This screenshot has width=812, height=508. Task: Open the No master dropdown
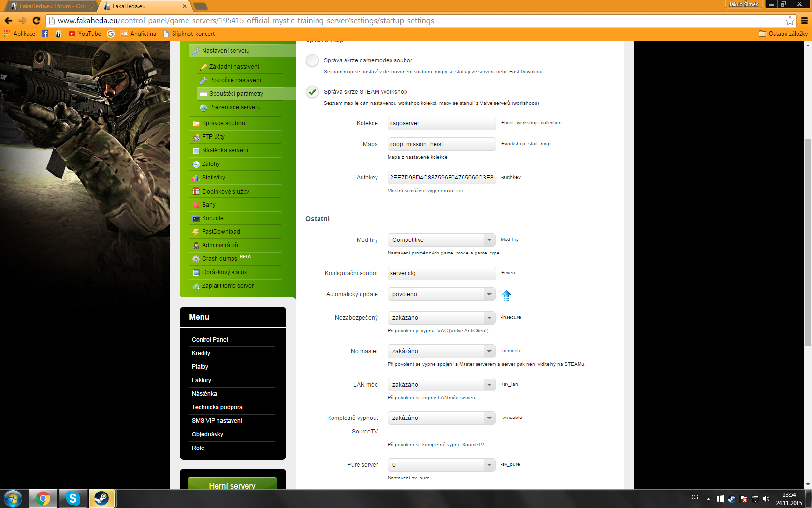point(442,351)
